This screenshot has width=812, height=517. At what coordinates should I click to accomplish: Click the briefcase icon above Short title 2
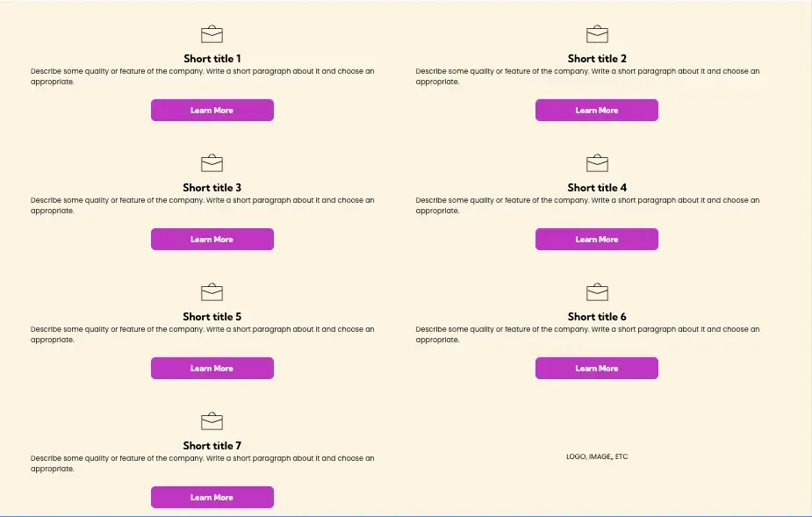pos(597,34)
